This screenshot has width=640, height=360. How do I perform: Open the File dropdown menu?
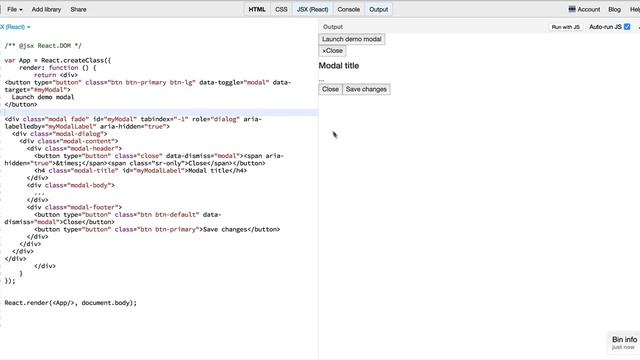(x=14, y=9)
